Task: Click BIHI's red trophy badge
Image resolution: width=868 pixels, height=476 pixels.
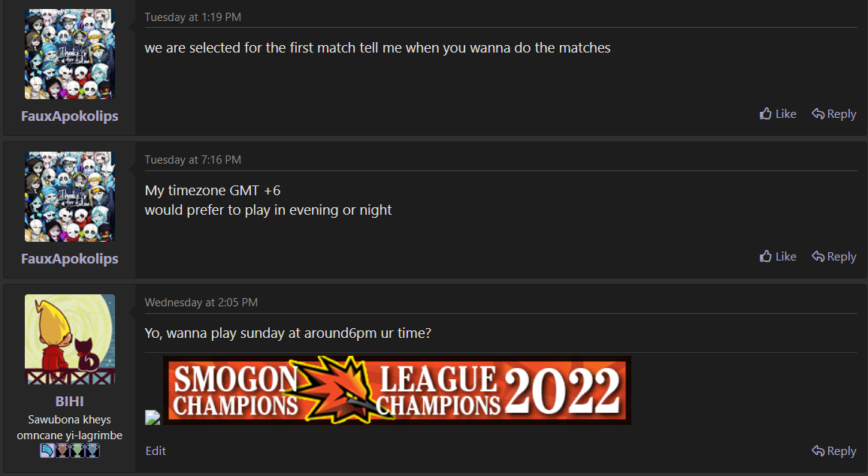Action: pyautogui.click(x=62, y=450)
